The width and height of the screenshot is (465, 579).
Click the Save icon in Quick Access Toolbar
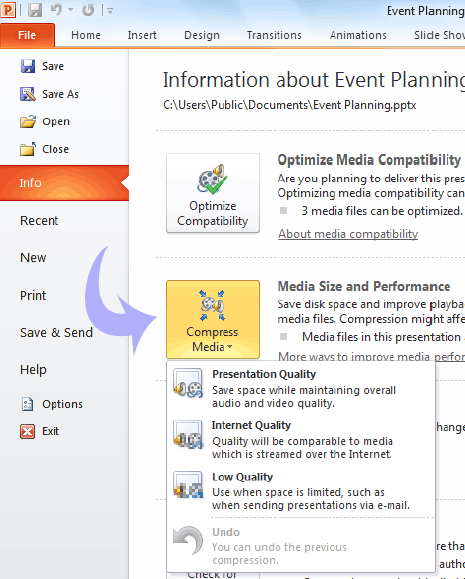(35, 10)
